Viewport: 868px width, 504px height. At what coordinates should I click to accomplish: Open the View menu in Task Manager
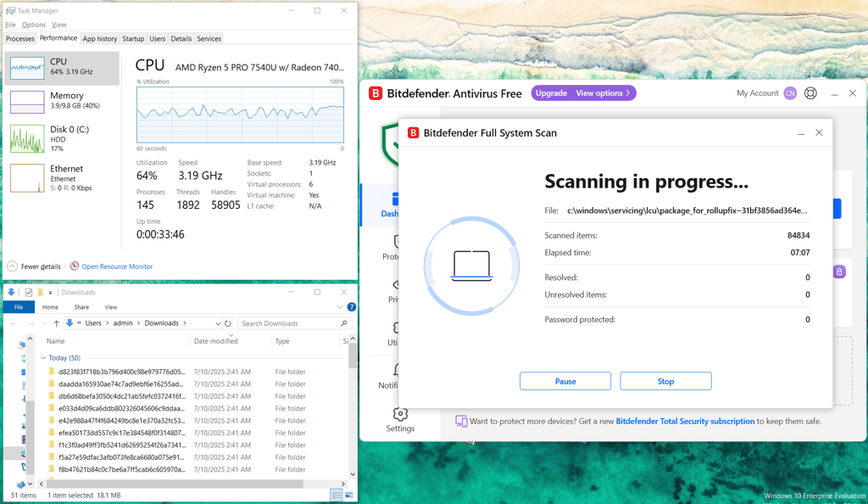[x=58, y=25]
